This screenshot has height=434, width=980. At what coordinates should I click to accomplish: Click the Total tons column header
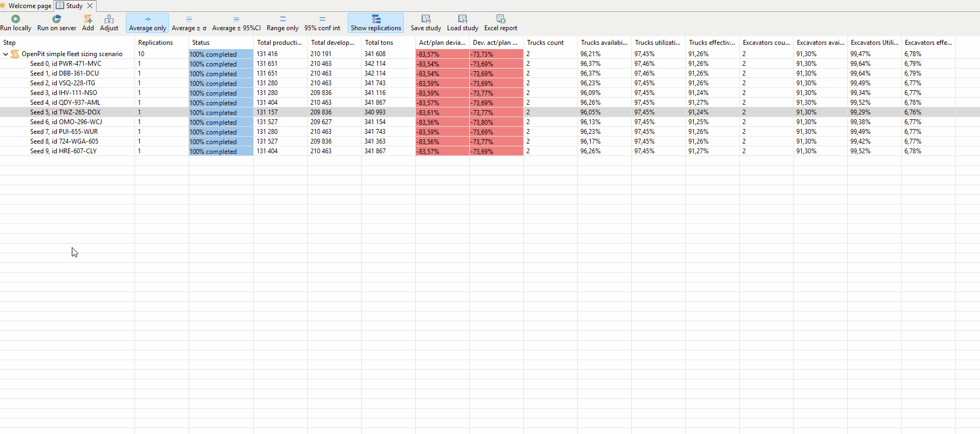pyautogui.click(x=388, y=43)
